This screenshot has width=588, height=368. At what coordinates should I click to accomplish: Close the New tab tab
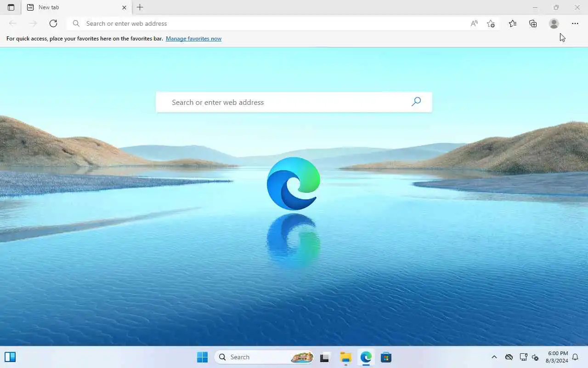[124, 7]
